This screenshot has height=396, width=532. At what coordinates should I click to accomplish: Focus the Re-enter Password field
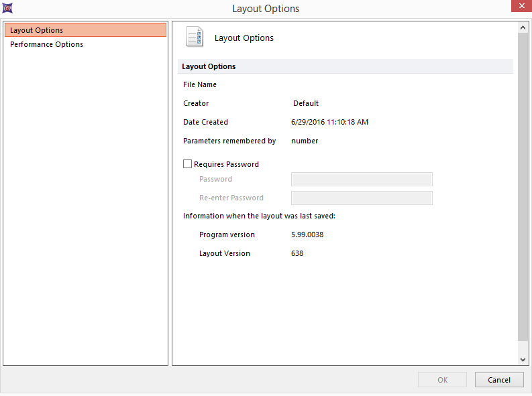(362, 198)
